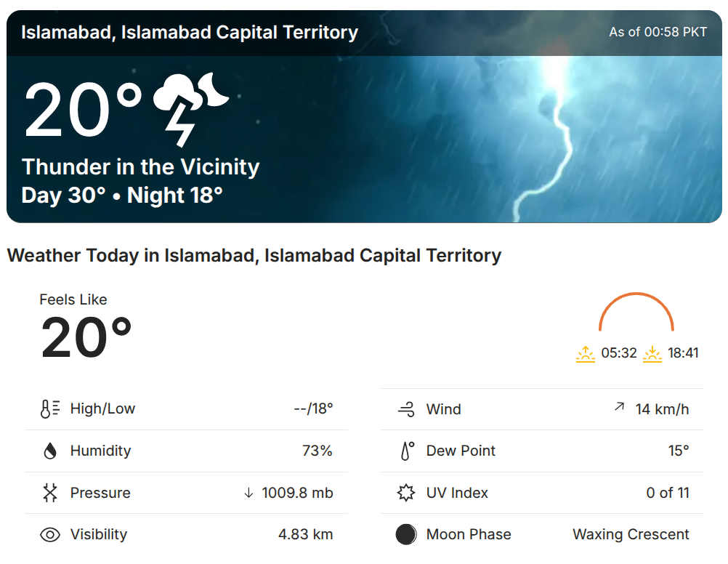Click the sunrise icon beside 05:32
The height and width of the screenshot is (564, 728).
pyautogui.click(x=586, y=354)
